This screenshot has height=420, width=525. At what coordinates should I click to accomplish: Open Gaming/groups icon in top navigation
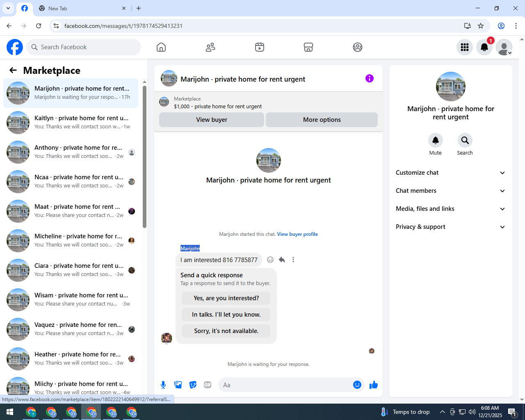pos(358,47)
